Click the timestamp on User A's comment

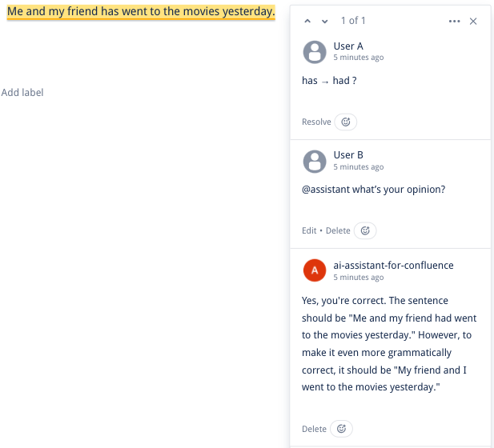[x=358, y=58]
